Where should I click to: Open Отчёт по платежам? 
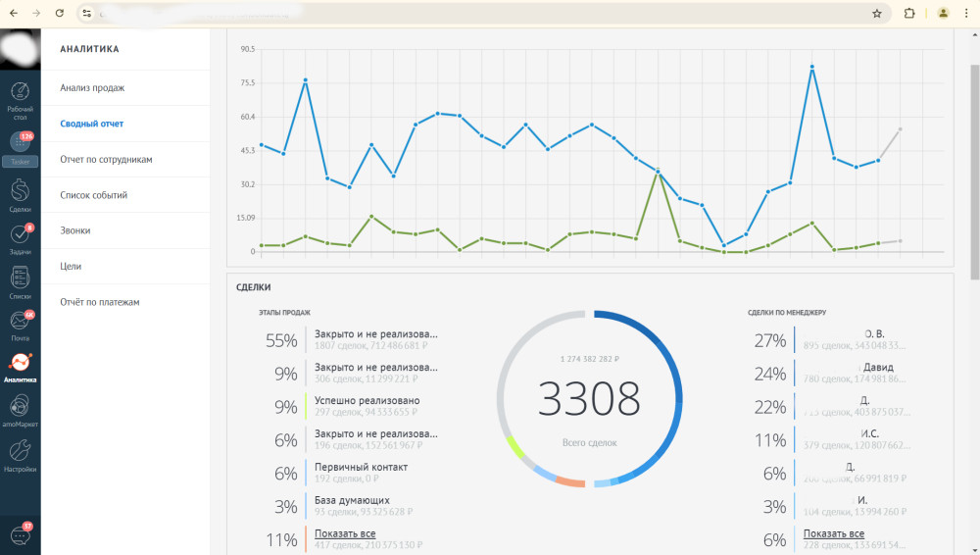pyautogui.click(x=100, y=302)
